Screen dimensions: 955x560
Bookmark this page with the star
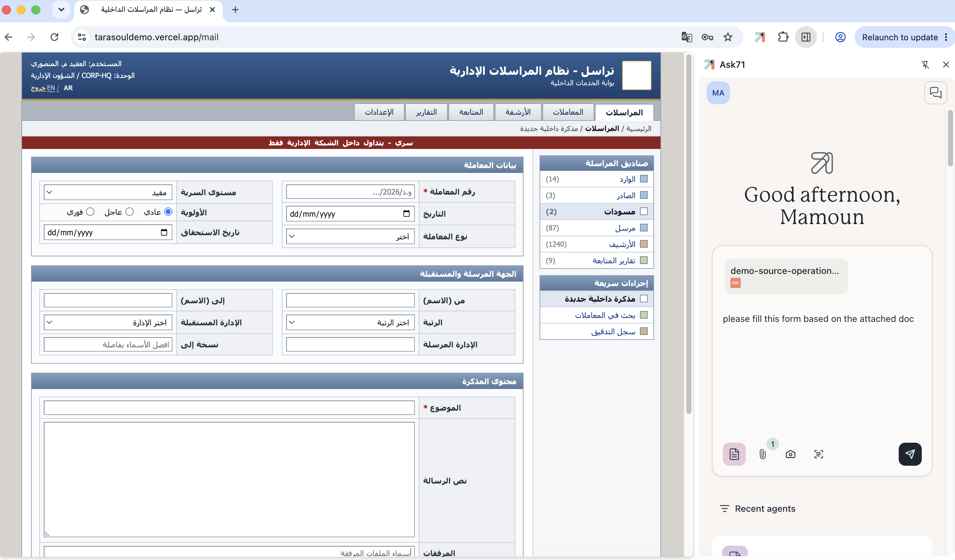tap(728, 37)
